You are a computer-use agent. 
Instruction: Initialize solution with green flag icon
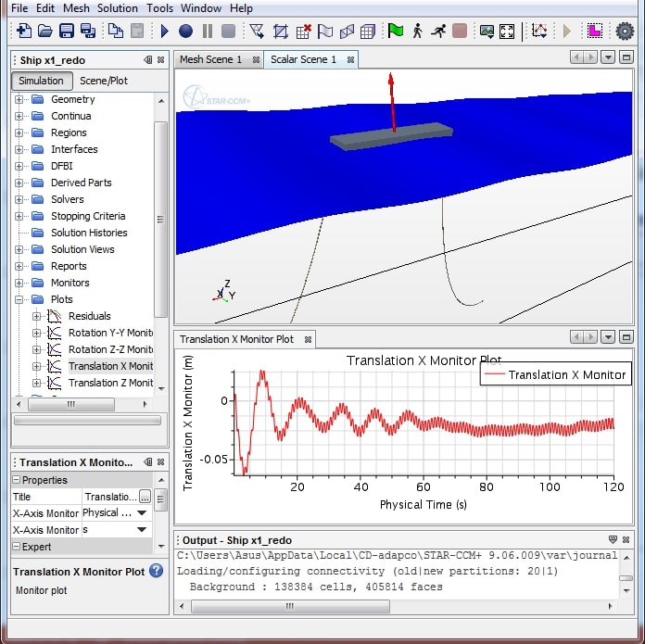pyautogui.click(x=396, y=31)
